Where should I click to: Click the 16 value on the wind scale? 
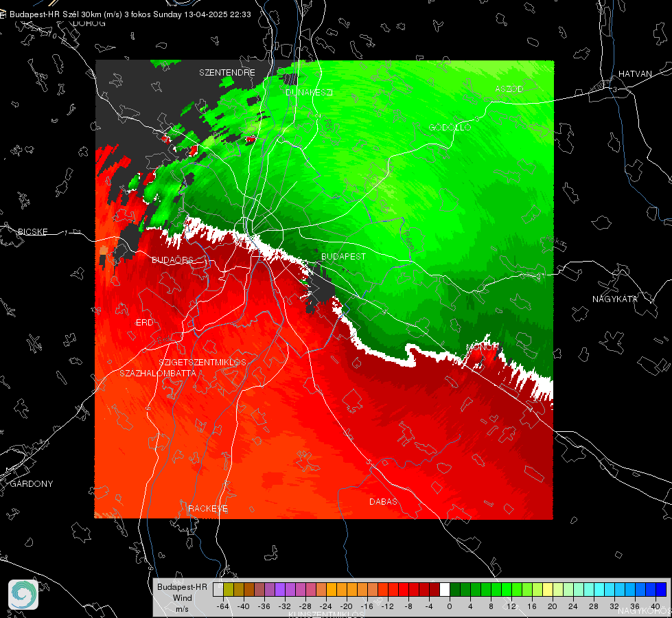[532, 606]
